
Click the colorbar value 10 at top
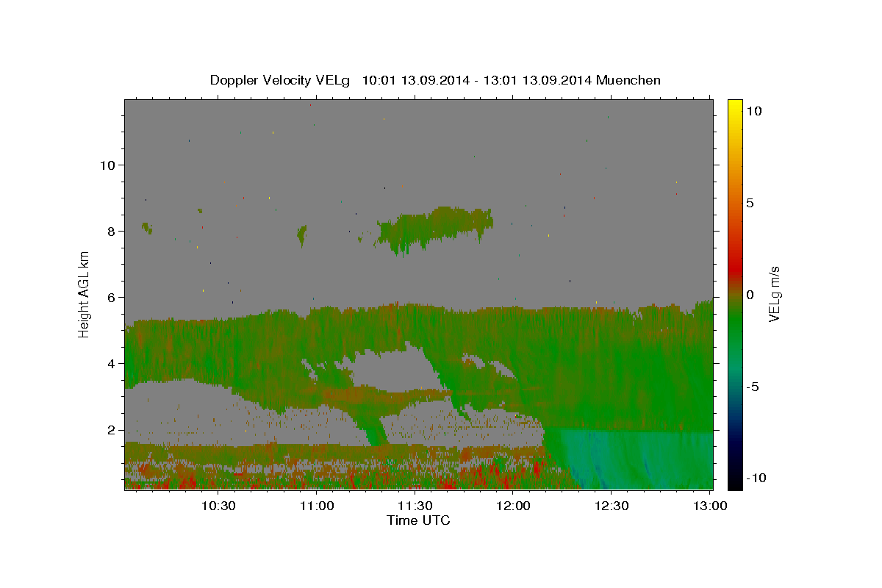coord(754,110)
